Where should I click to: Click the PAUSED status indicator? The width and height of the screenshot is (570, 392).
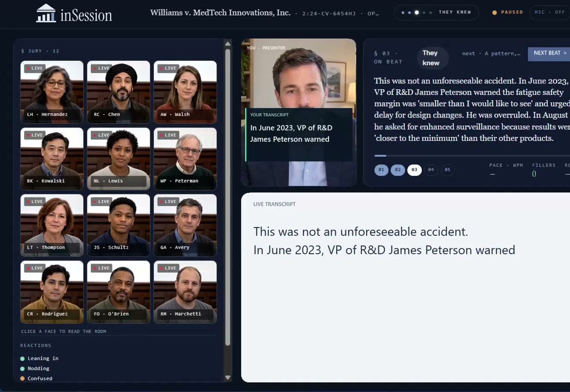[508, 12]
